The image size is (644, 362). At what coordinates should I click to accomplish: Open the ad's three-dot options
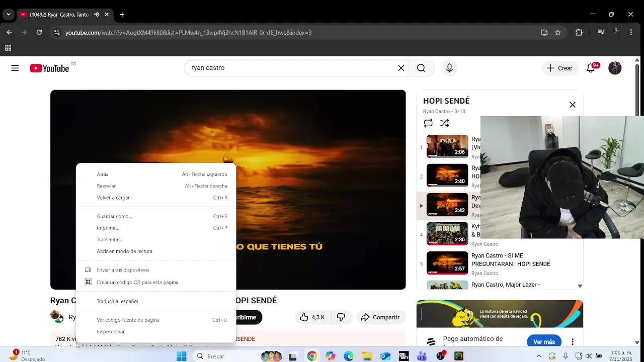[x=573, y=342]
